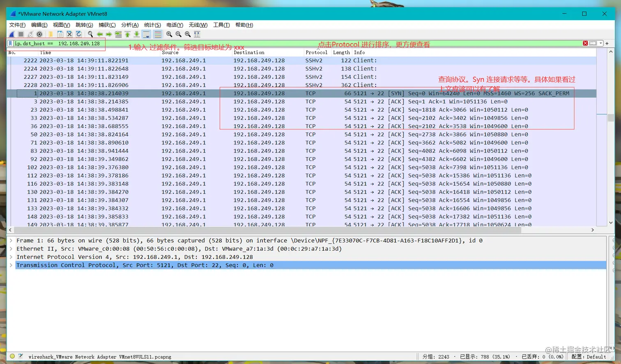Select packet 23 with Seq=1818

302,110
